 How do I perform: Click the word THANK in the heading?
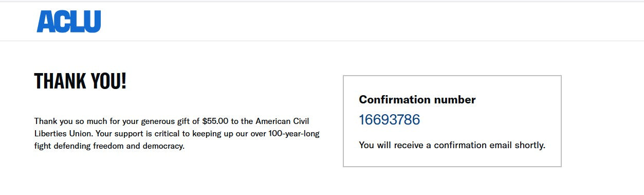(60, 82)
